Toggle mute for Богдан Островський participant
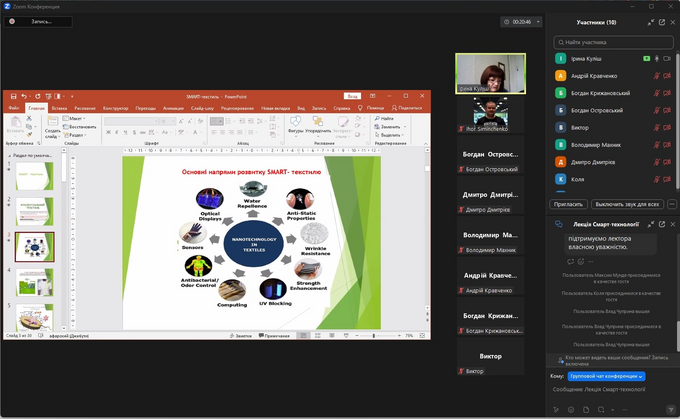Image resolution: width=680 pixels, height=419 pixels. tap(656, 110)
